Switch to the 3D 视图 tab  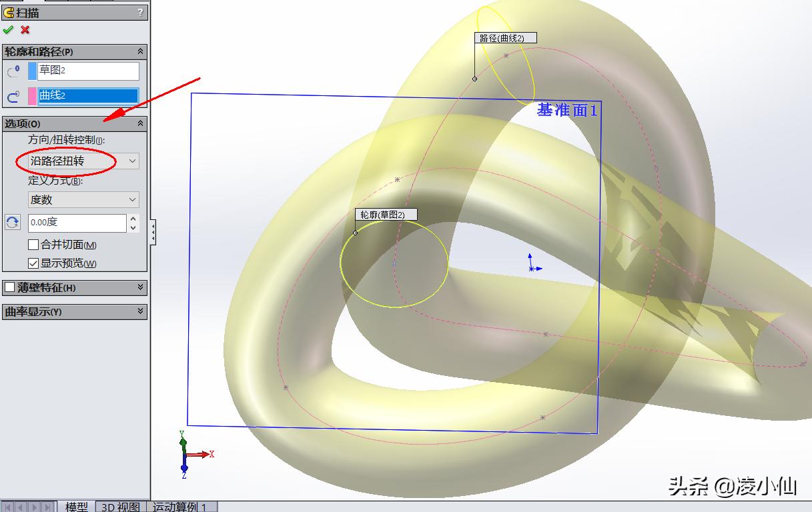[120, 507]
